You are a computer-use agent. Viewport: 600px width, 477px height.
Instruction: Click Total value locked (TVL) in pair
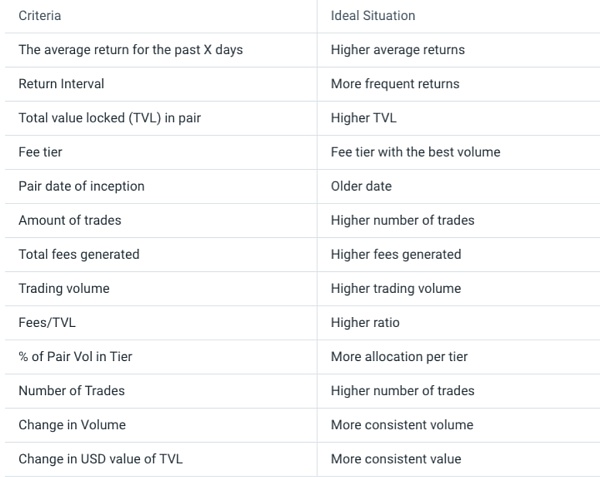pos(109,118)
